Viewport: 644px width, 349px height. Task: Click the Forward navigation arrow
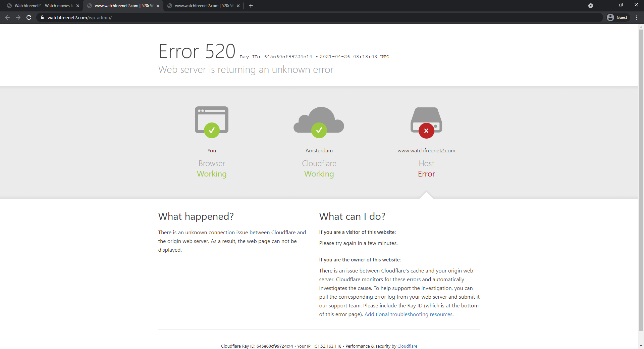(18, 17)
